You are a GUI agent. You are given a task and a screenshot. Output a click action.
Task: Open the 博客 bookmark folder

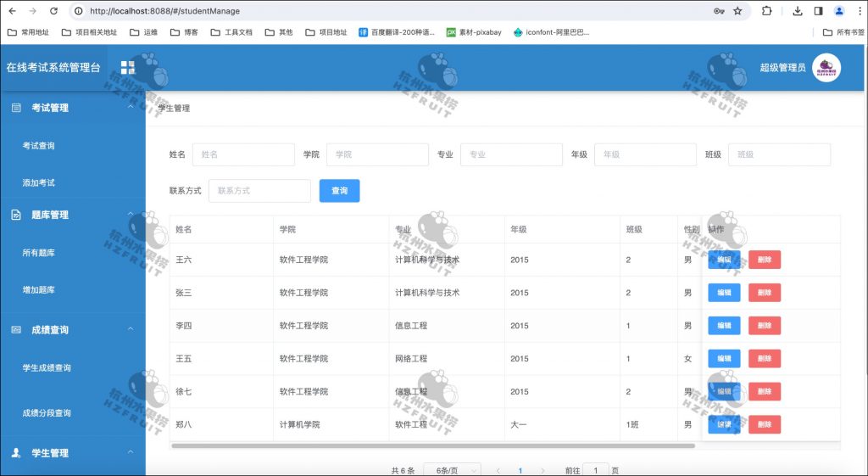pyautogui.click(x=184, y=32)
